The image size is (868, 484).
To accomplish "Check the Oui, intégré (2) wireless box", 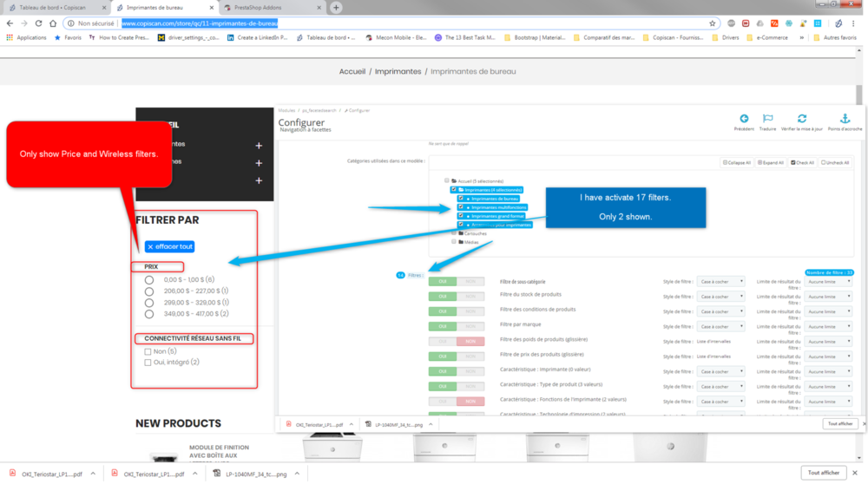I will [148, 363].
